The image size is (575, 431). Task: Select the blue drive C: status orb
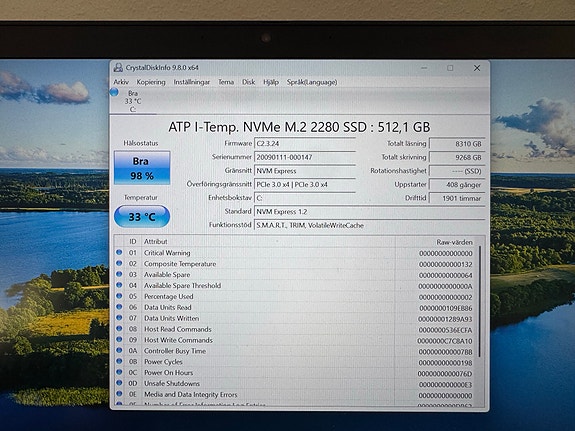(114, 92)
